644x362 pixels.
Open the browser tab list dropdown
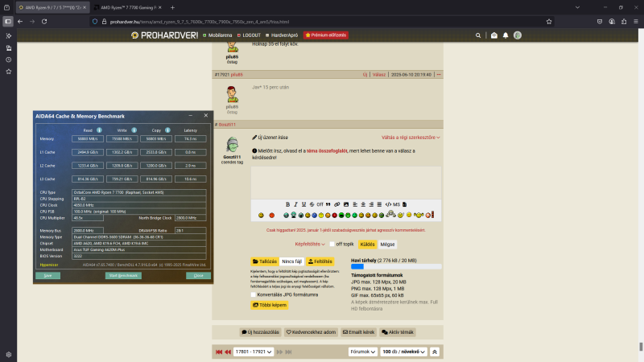[577, 7]
